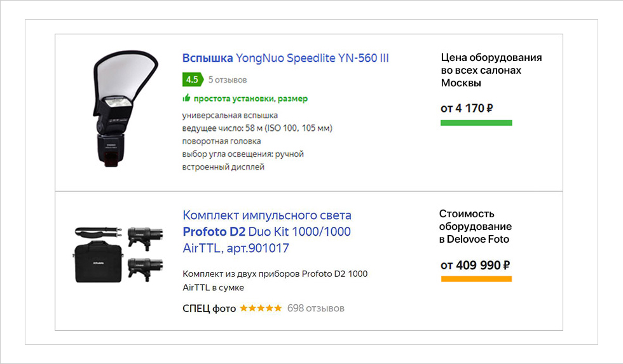Viewport: 623px width, 364px height.
Task: Click the orange bar under the Profoto price
Action: pos(476,278)
